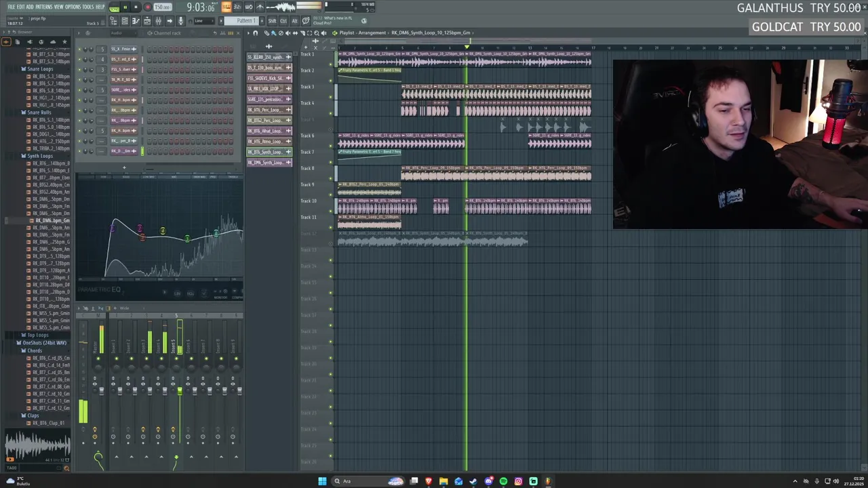Select the SS_XLLRB_150_synth clip in the picker

pyautogui.click(x=269, y=57)
